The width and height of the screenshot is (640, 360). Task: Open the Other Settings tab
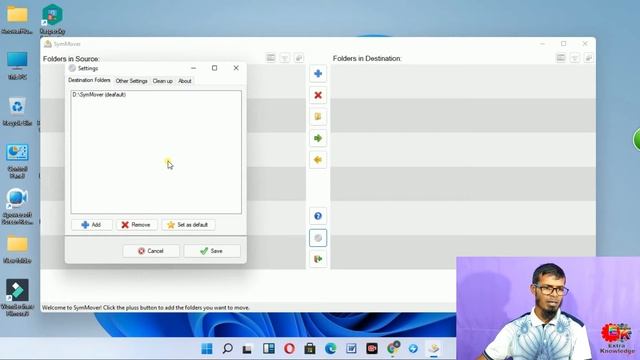point(131,81)
